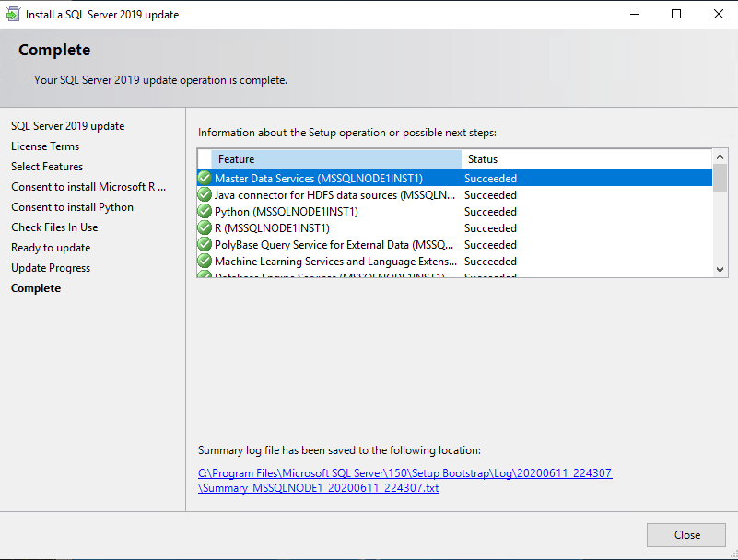Click green check icon beside Java connector row

click(x=205, y=194)
